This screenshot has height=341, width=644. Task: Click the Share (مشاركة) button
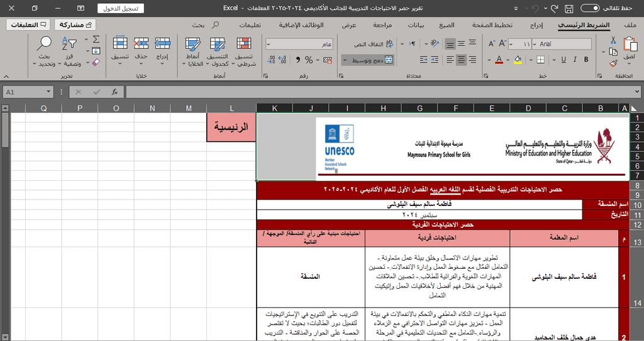point(75,25)
